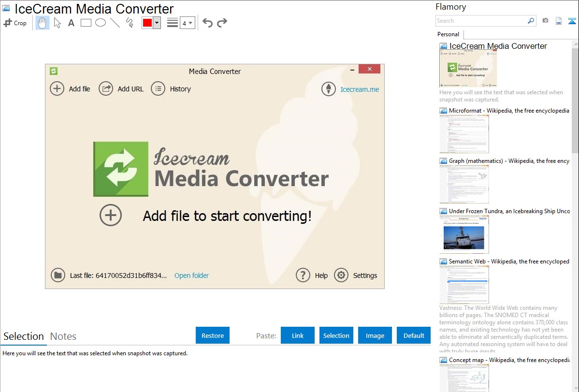Click the 'Vastness: The World Wide Web' description text
The image size is (579, 392).
tap(504, 329)
